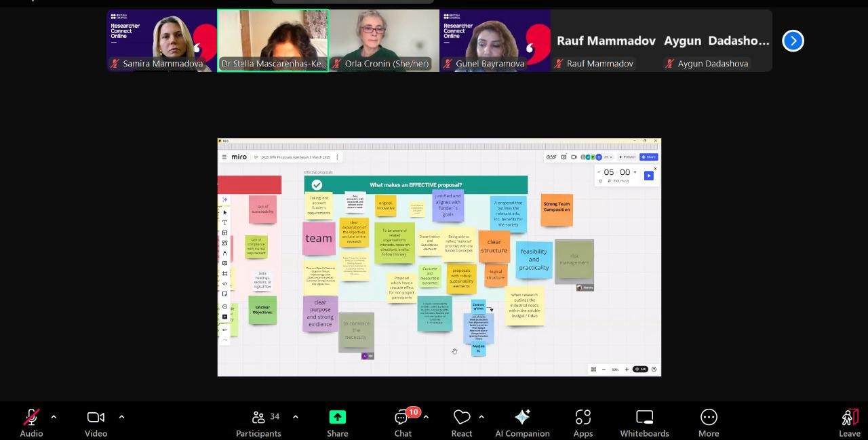Screen dimensions: 868x440
Task: Start camera with the Video button
Action: (96, 417)
